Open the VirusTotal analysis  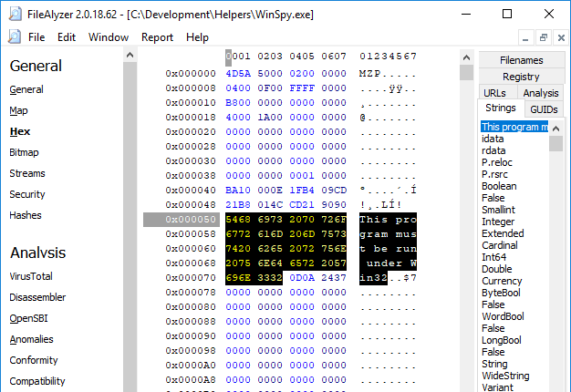[x=31, y=276]
